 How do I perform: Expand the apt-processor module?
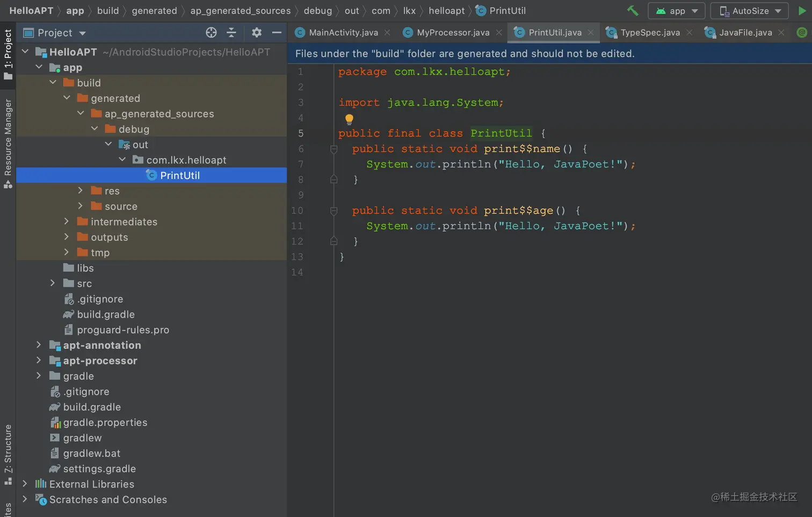39,361
